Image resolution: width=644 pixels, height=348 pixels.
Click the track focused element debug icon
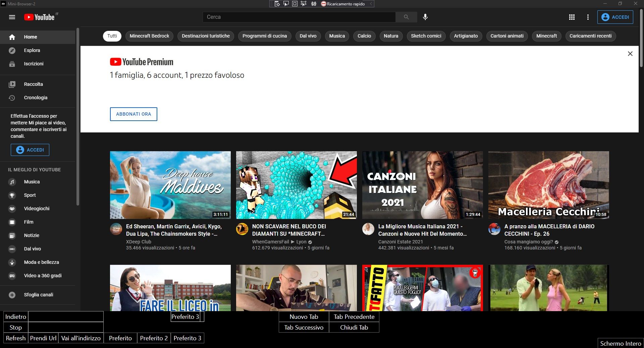(304, 4)
